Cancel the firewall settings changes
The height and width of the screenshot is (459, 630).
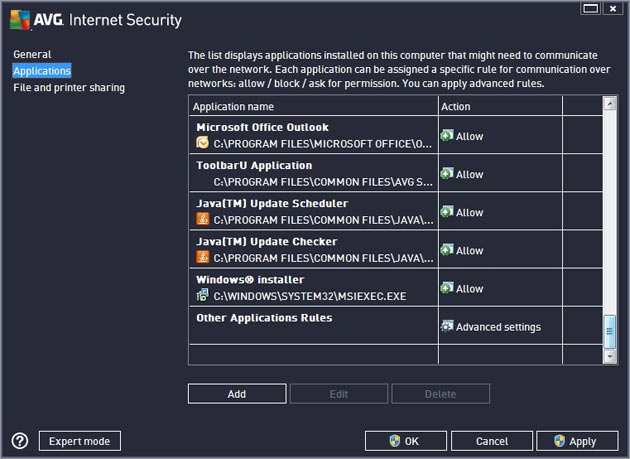[492, 441]
